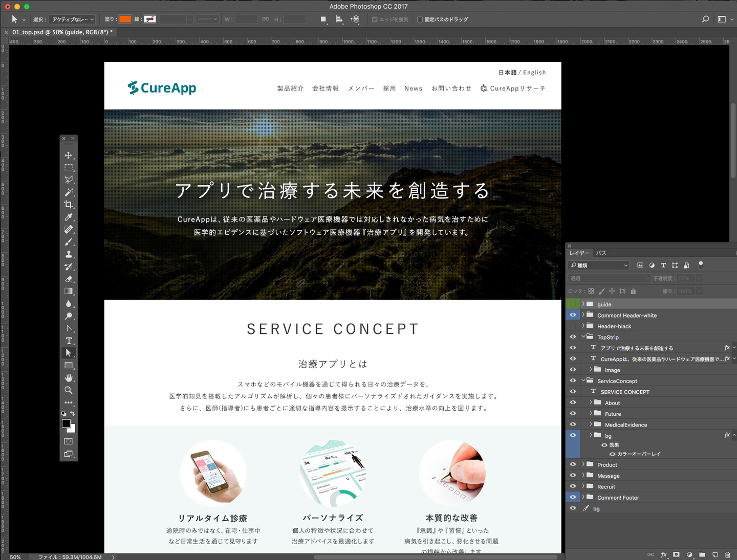The width and height of the screenshot is (737, 560).
Task: Select the レイヤー panel tab
Action: (x=579, y=253)
